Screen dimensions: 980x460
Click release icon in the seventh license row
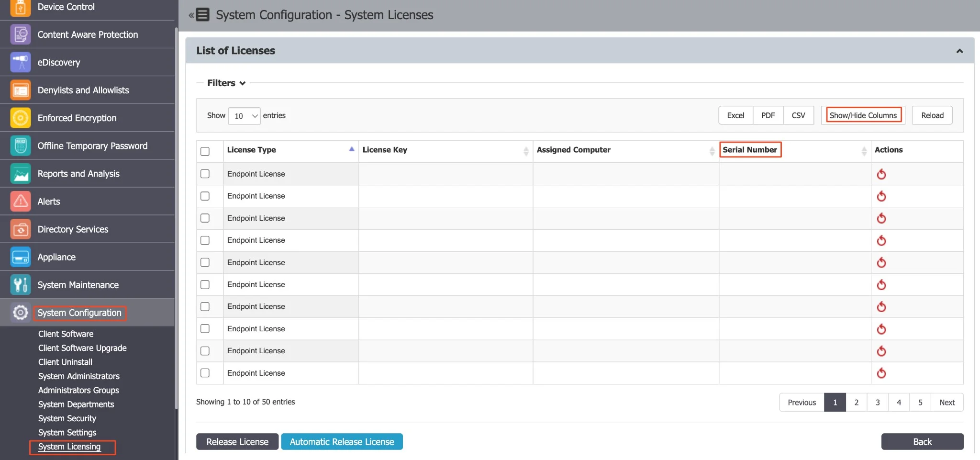coord(881,306)
